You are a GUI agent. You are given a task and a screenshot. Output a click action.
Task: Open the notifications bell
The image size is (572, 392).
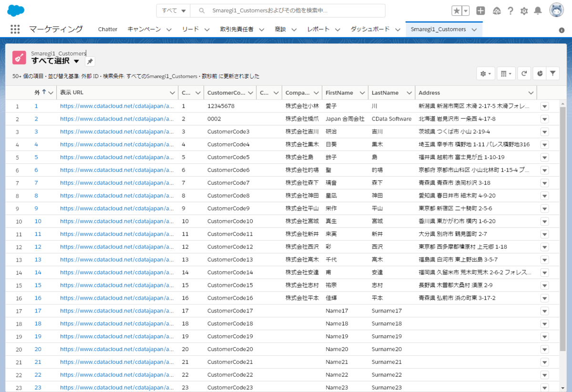(538, 10)
